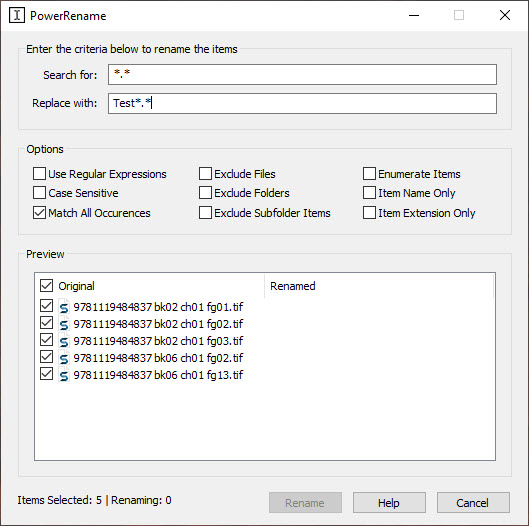529x526 pixels.
Task: Toggle the Case Sensitive checkbox
Action: (39, 193)
